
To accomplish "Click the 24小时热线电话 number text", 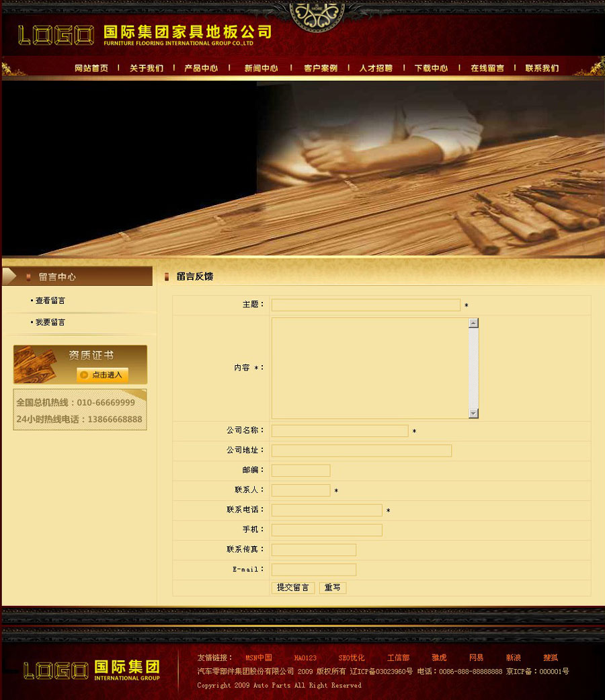I will pyautogui.click(x=79, y=419).
